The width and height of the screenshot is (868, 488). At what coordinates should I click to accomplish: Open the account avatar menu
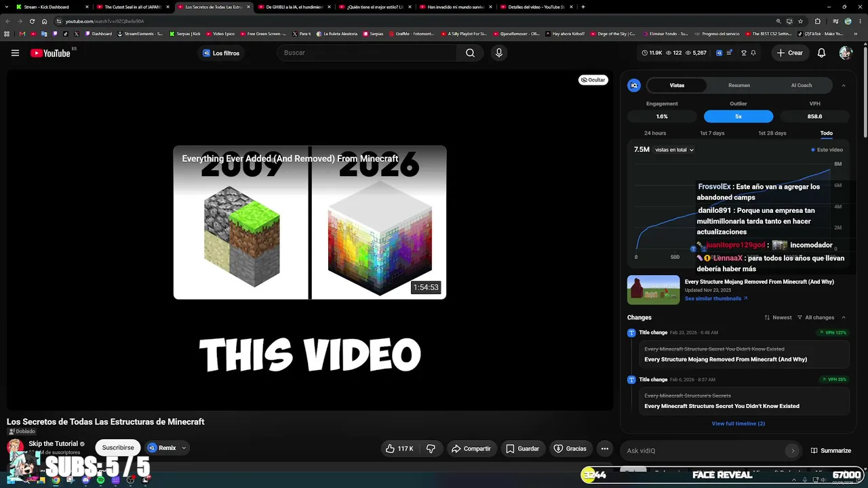845,53
